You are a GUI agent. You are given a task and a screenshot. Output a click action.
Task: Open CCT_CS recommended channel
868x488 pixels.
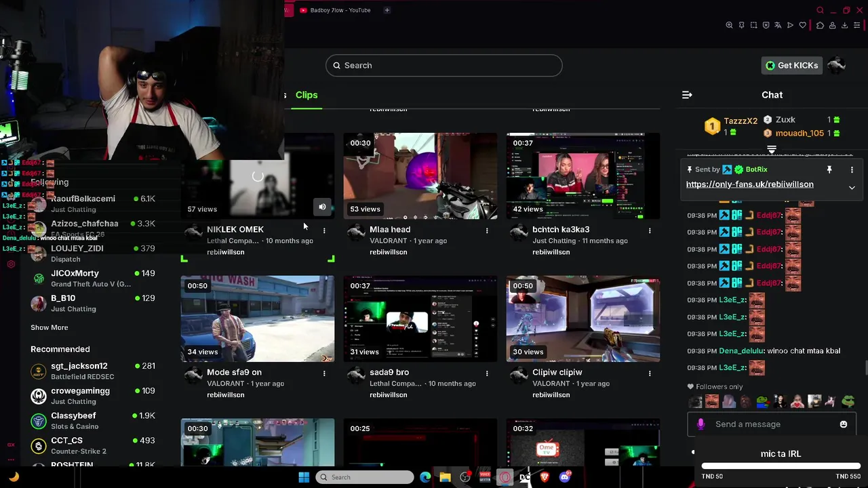pos(93,445)
